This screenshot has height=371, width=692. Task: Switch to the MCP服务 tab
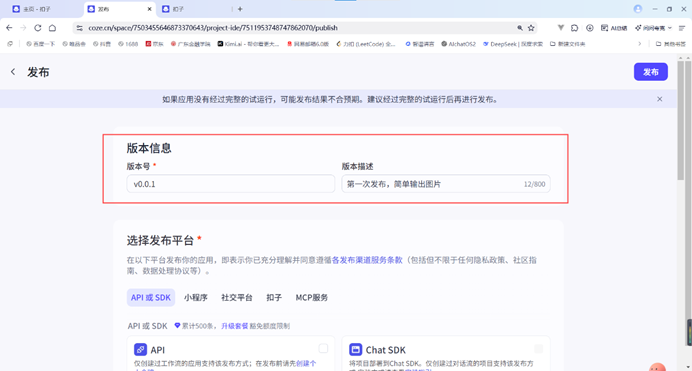point(312,297)
